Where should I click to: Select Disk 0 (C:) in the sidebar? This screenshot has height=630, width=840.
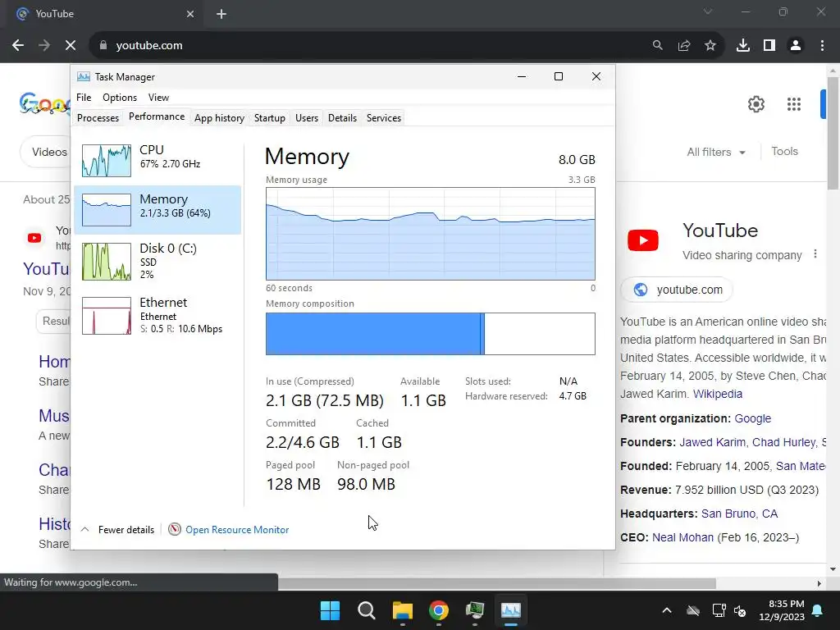tap(158, 262)
